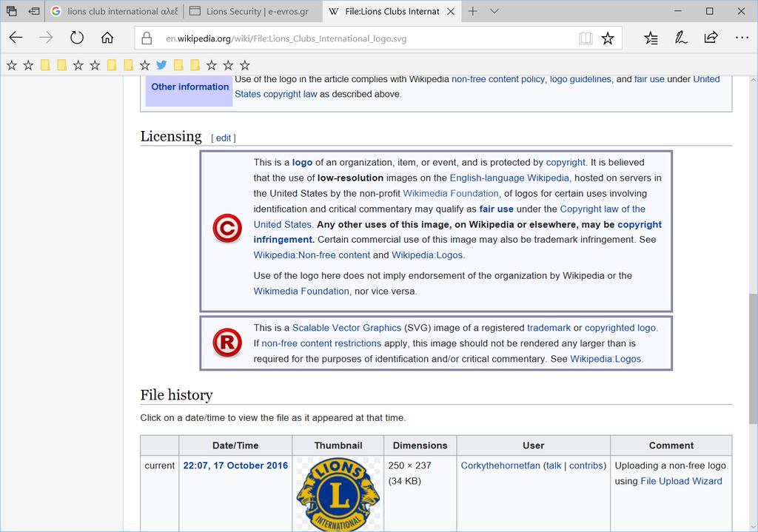Click the red registered trademark icon
The width and height of the screenshot is (758, 532).
(227, 343)
